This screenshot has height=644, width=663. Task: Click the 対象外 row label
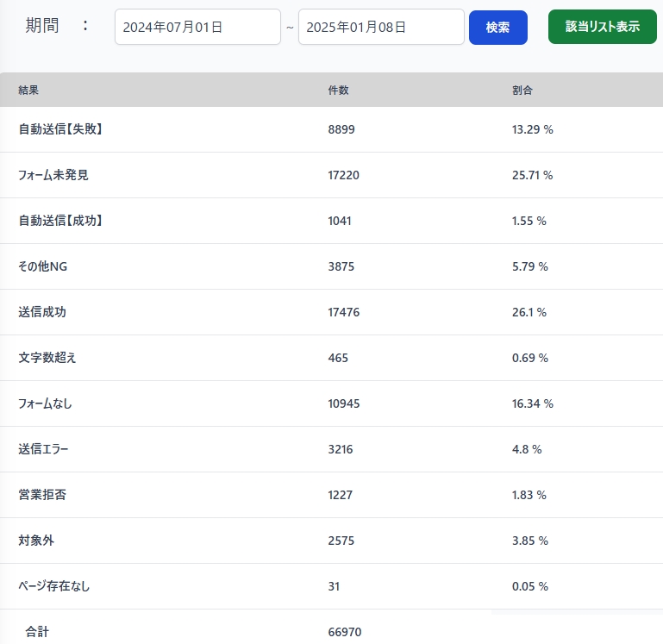[36, 541]
